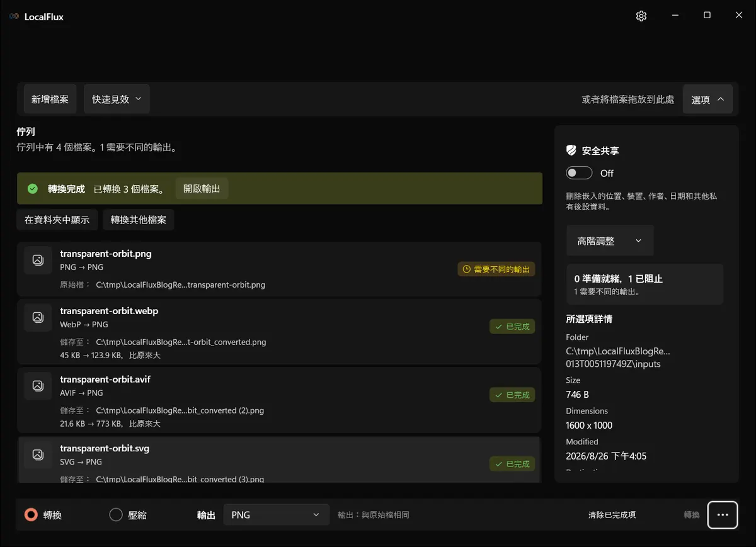The width and height of the screenshot is (756, 547).
Task: Click the image icon for transparent-orbit.svg
Action: click(38, 454)
